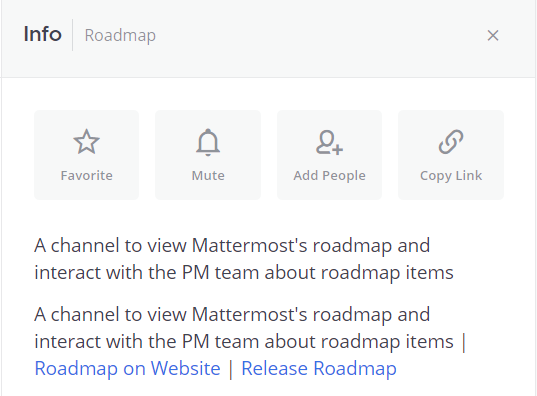
Task: Click the bell icon to mute channel
Action: tap(208, 142)
